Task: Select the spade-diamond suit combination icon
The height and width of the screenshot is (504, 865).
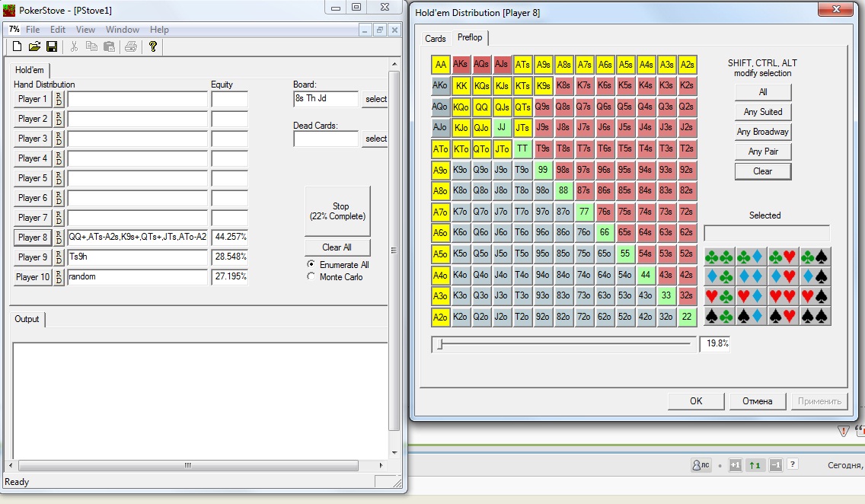Action: tap(751, 317)
